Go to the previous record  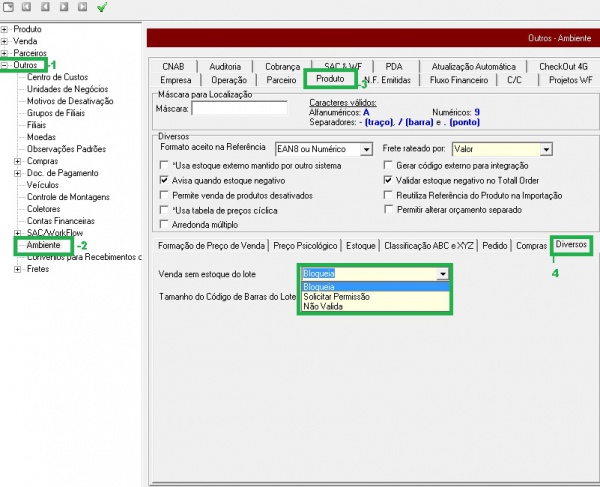click(45, 7)
